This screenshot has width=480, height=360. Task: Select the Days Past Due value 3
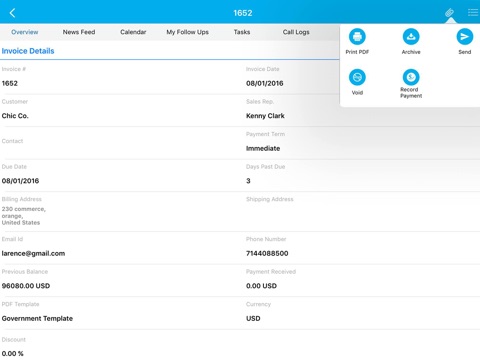pyautogui.click(x=248, y=181)
